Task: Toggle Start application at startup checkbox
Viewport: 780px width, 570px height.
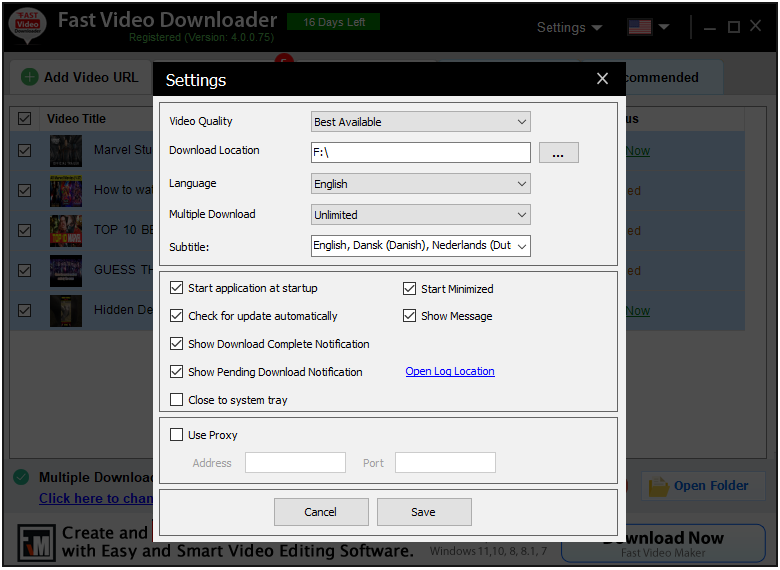Action: [177, 288]
